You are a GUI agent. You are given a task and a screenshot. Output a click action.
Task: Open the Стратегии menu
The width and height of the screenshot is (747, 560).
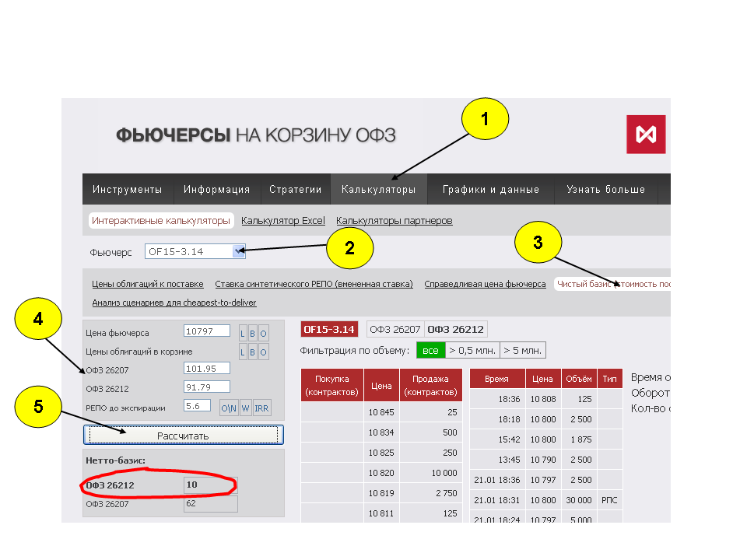click(296, 190)
